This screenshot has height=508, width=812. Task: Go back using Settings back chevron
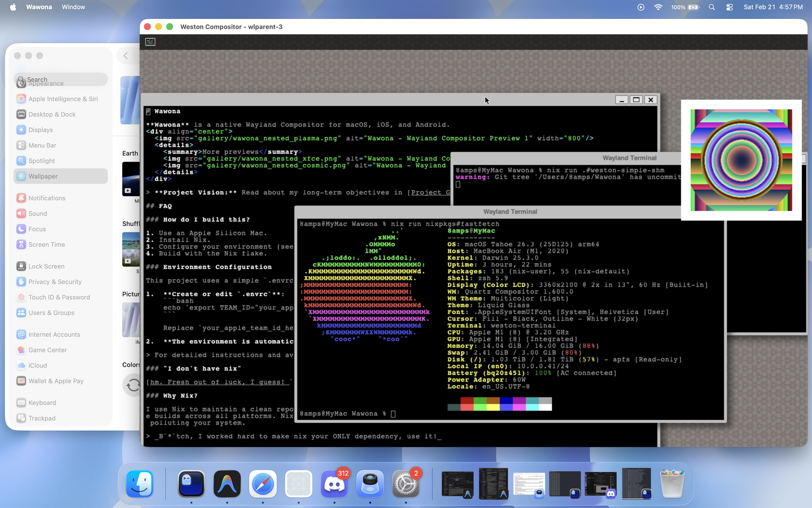point(125,56)
